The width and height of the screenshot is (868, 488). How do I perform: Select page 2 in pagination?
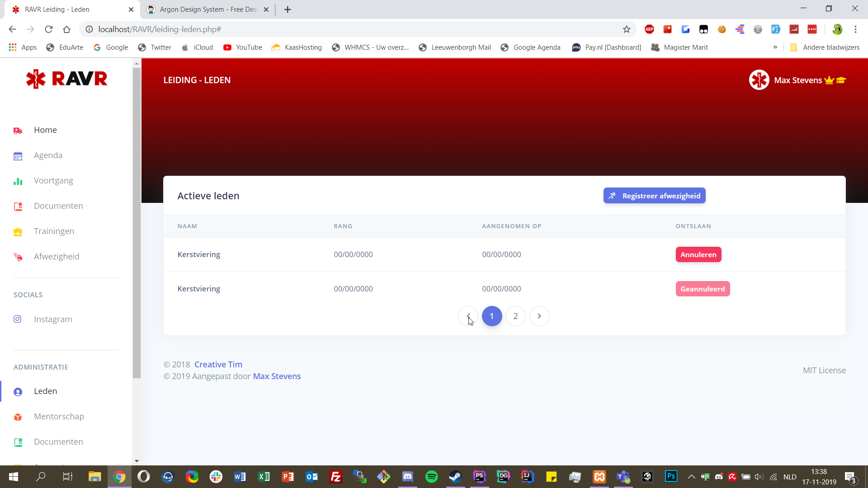point(515,316)
